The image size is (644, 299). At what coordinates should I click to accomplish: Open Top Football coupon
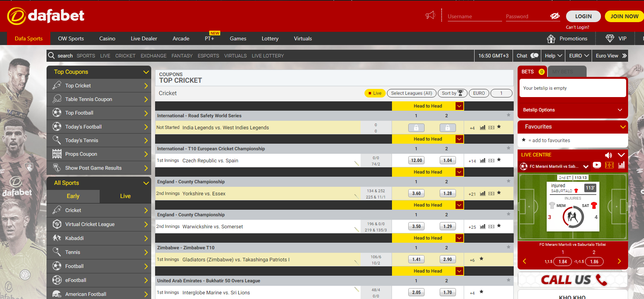(x=99, y=113)
